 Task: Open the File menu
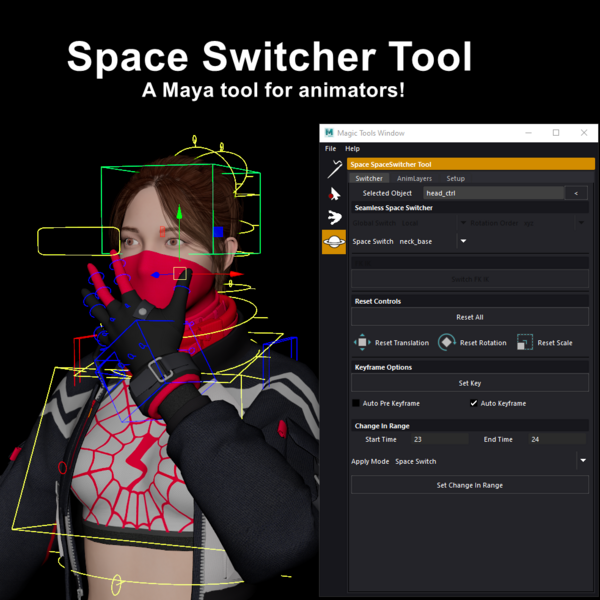(330, 148)
